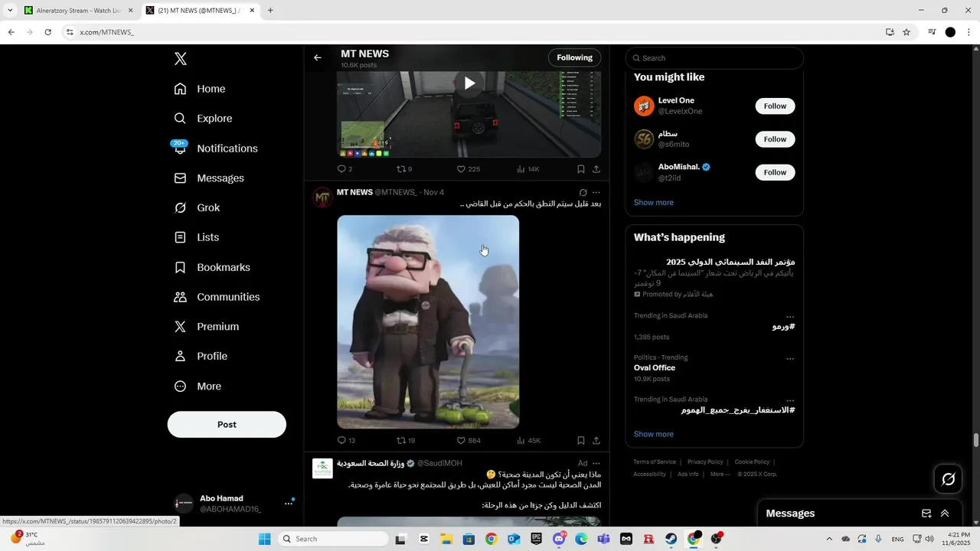View analytics of 45K views post
Image resolution: width=980 pixels, height=551 pixels.
point(529,441)
